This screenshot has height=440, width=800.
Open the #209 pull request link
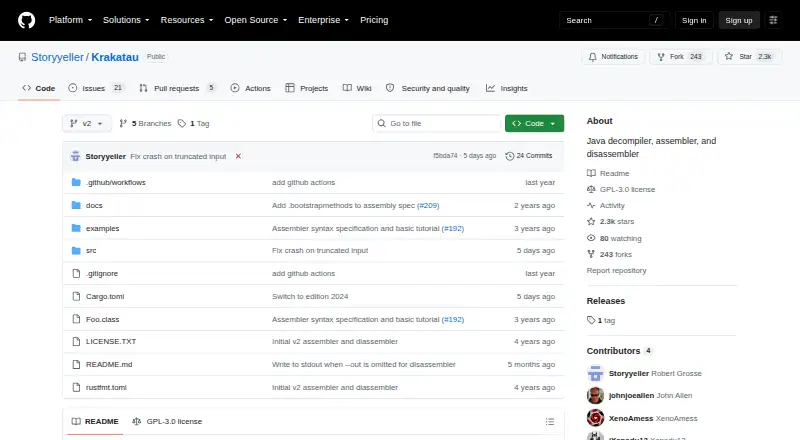tap(428, 205)
